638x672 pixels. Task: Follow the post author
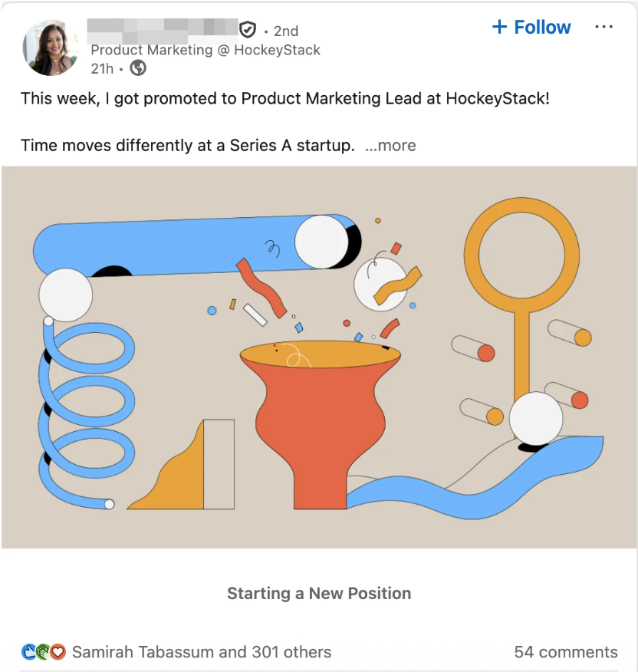tap(531, 28)
